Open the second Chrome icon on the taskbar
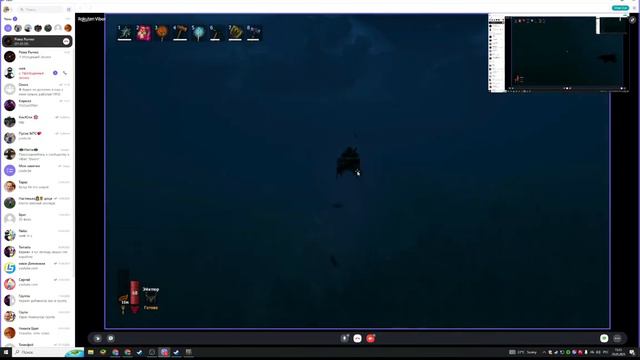Screen dimensions: 640x360 click(x=128, y=352)
